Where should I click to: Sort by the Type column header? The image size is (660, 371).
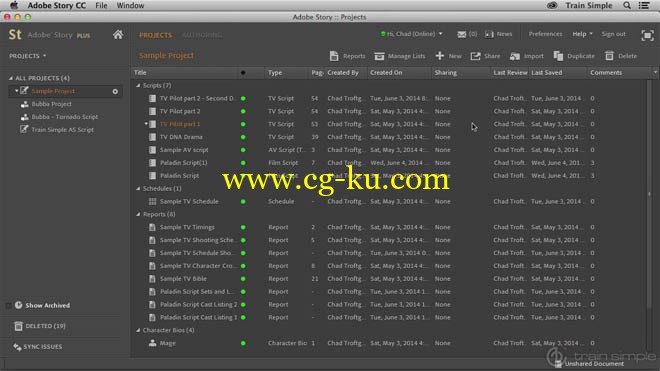(x=287, y=72)
